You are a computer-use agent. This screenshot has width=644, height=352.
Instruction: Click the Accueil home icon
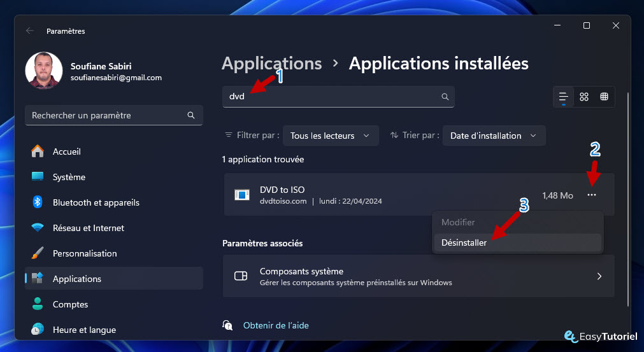pyautogui.click(x=38, y=151)
